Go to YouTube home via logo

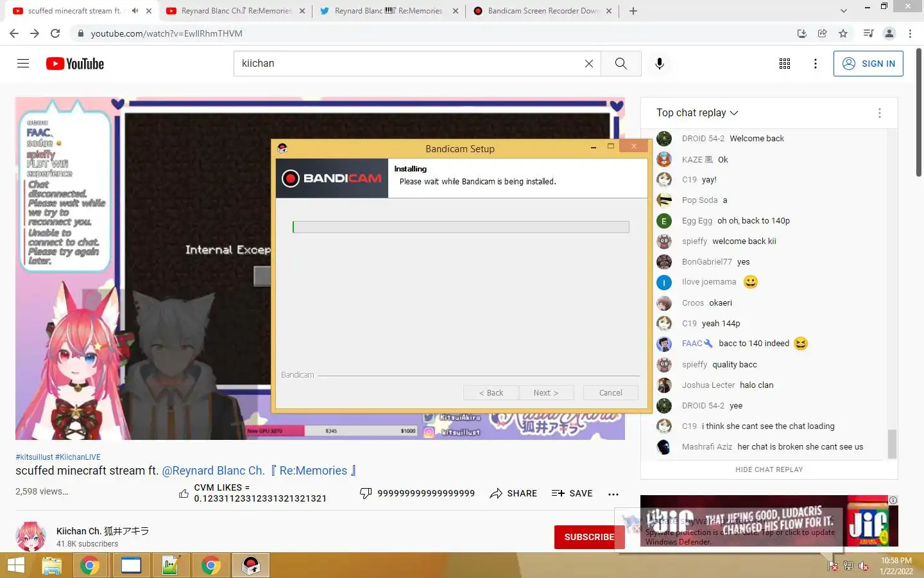pos(75,64)
